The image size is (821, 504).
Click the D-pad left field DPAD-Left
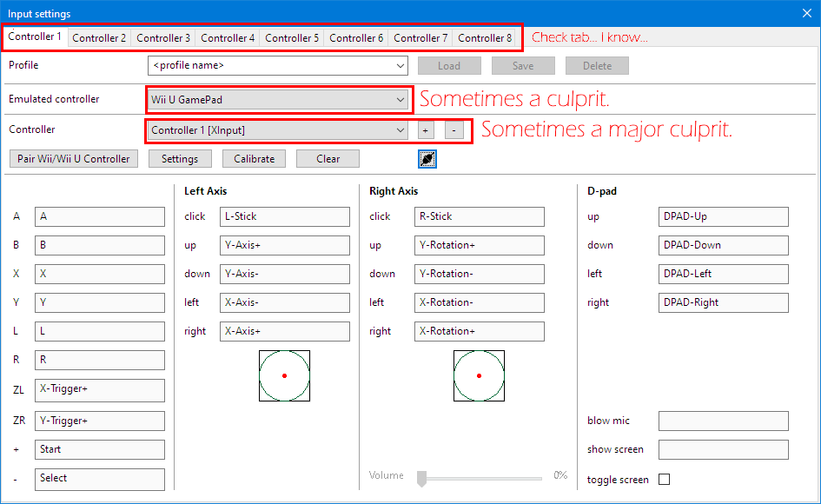(723, 274)
